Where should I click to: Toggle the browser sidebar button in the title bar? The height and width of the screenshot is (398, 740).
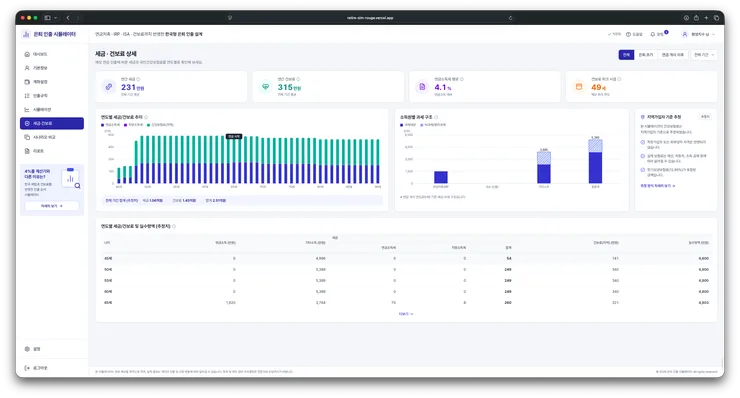point(48,17)
